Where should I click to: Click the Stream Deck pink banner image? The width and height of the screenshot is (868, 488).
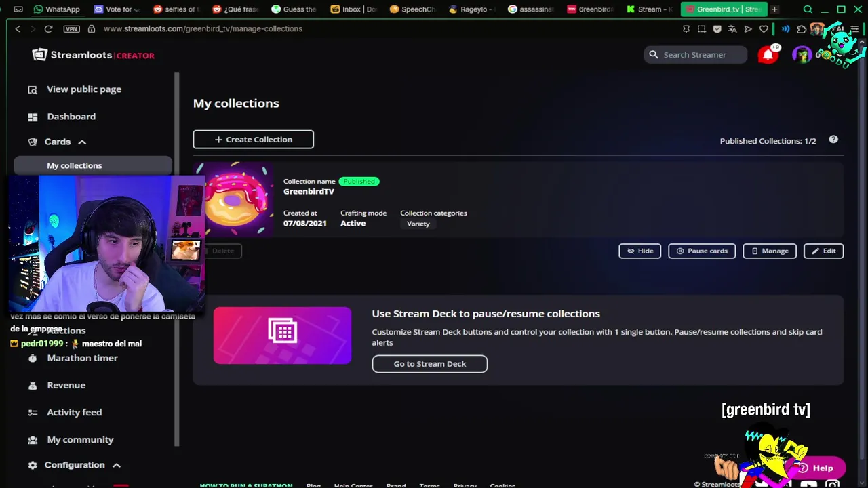[x=282, y=335]
